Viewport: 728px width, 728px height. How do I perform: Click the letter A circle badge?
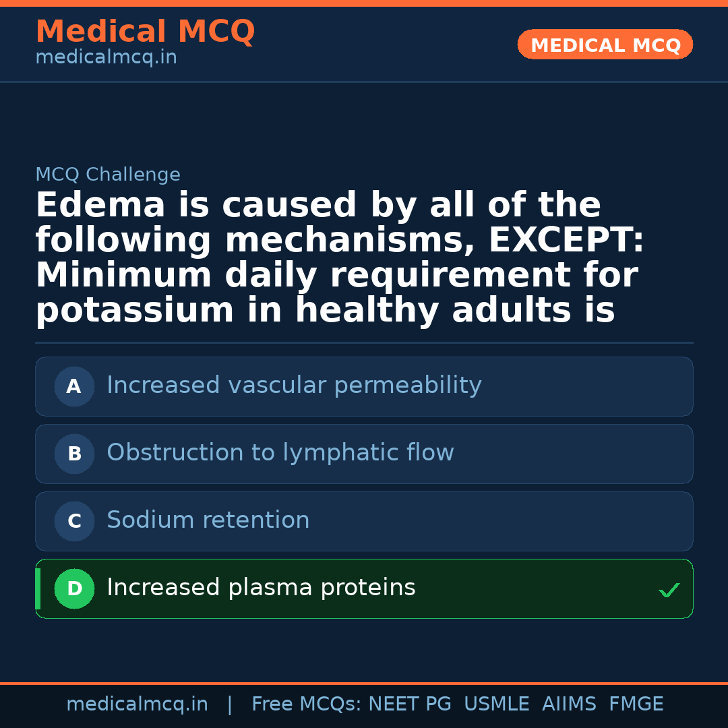click(74, 387)
